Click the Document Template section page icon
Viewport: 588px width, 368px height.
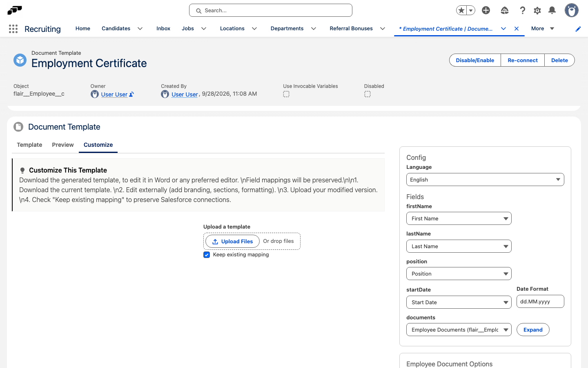coord(18,127)
